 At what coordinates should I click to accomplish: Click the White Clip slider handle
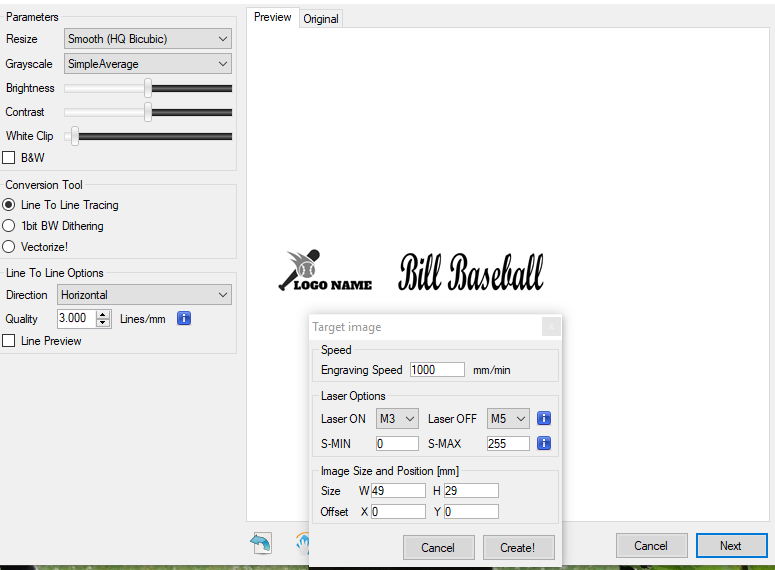pyautogui.click(x=75, y=136)
